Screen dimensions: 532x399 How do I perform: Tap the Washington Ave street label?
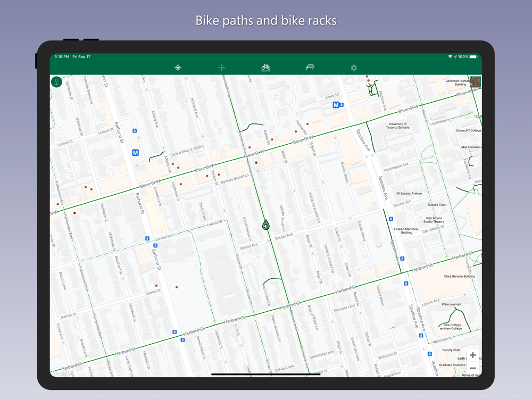[x=396, y=167]
